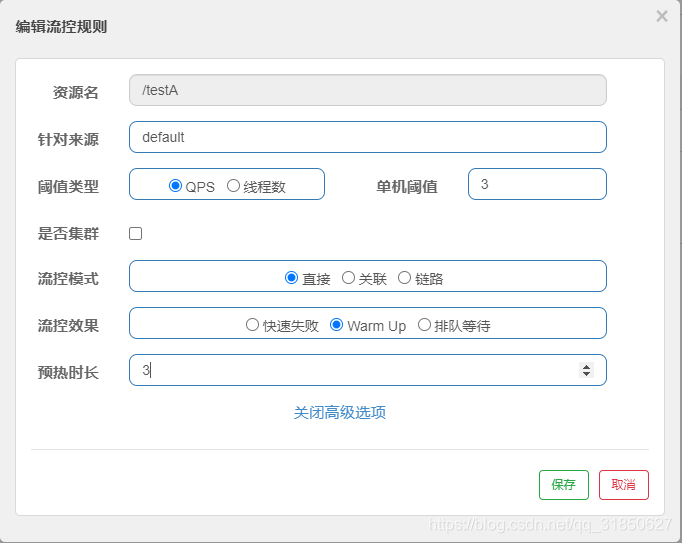This screenshot has width=682, height=543.
Task: Enable the 是否集群 checkbox
Action: pyautogui.click(x=135, y=234)
